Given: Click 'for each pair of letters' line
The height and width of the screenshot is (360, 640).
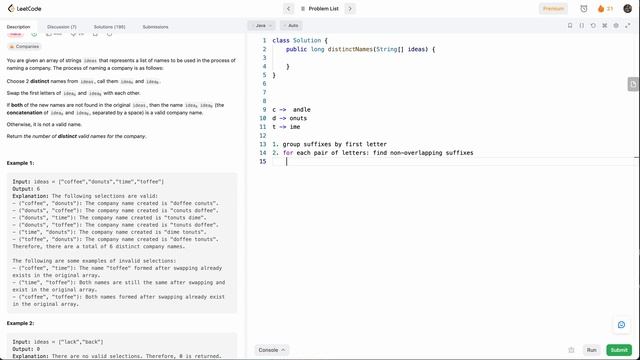Looking at the screenshot, I should tap(373, 153).
